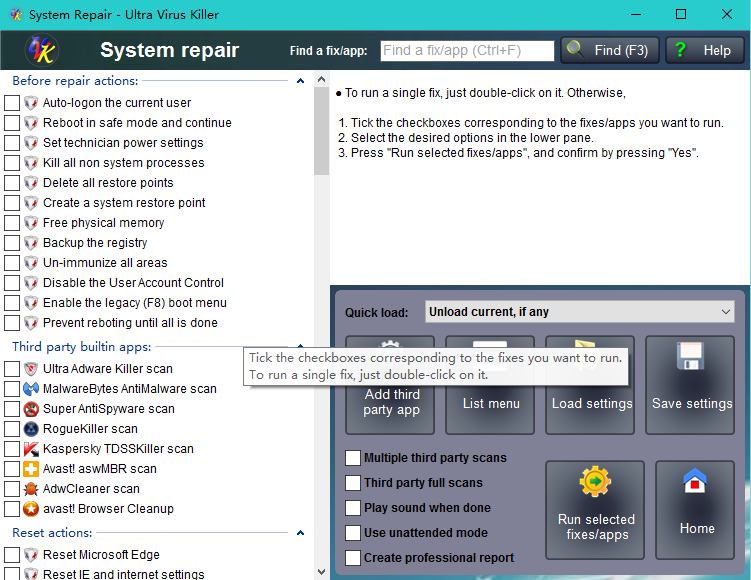Click the RogueKiller scan icon

(x=31, y=429)
